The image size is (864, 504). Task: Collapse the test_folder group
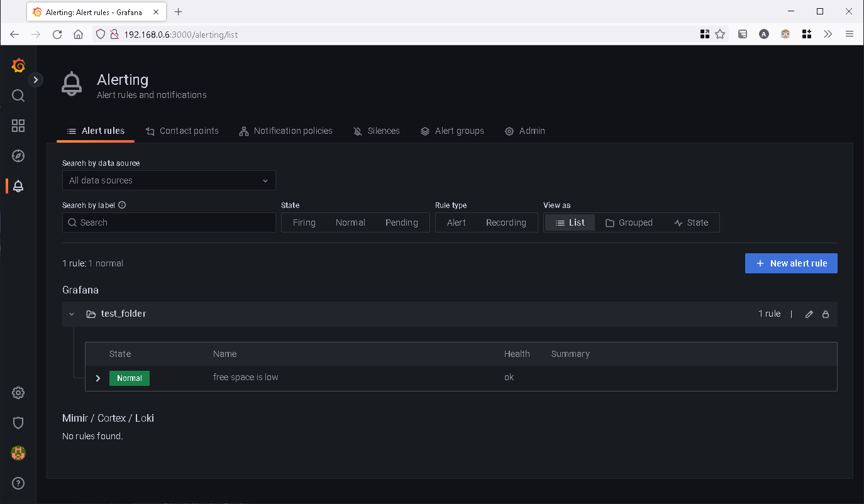tap(71, 314)
